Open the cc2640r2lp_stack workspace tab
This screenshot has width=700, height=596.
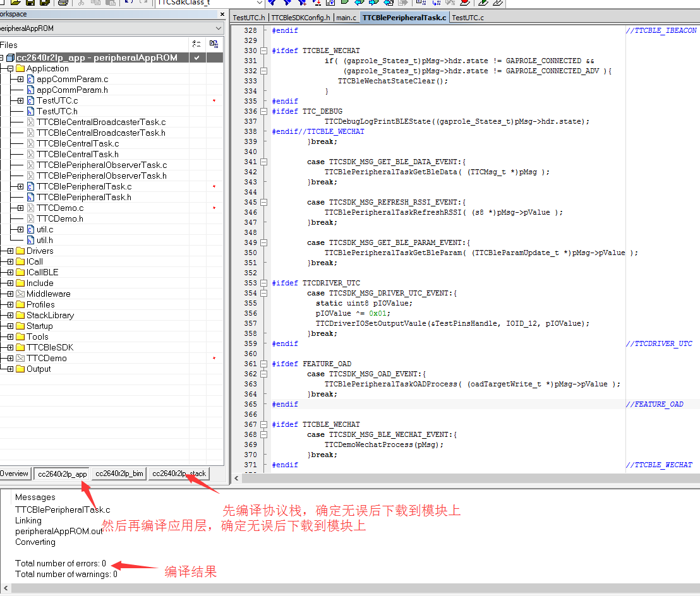(x=179, y=474)
